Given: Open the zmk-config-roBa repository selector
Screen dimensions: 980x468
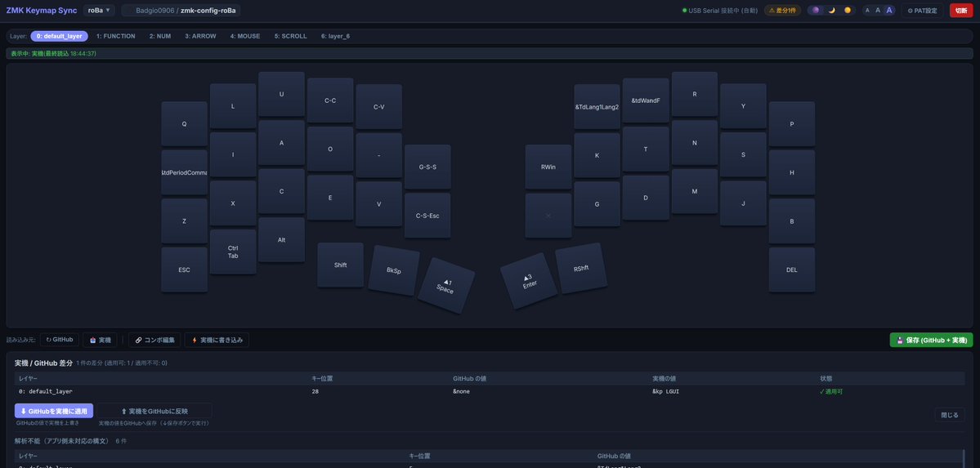Looking at the screenshot, I should 181,11.
